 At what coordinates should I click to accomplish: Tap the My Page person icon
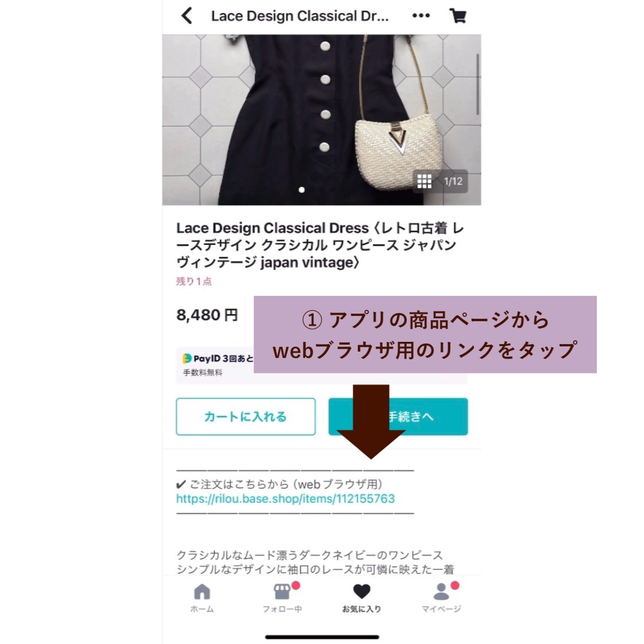pos(441,592)
